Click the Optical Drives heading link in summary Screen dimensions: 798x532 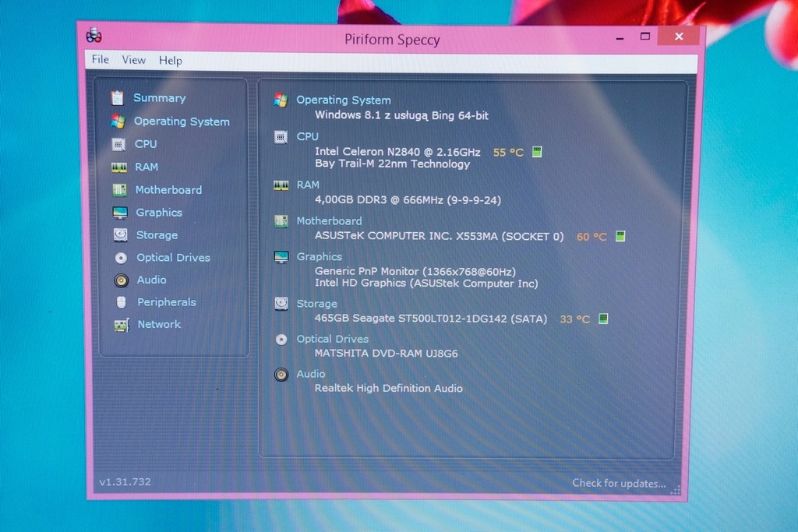pos(332,339)
